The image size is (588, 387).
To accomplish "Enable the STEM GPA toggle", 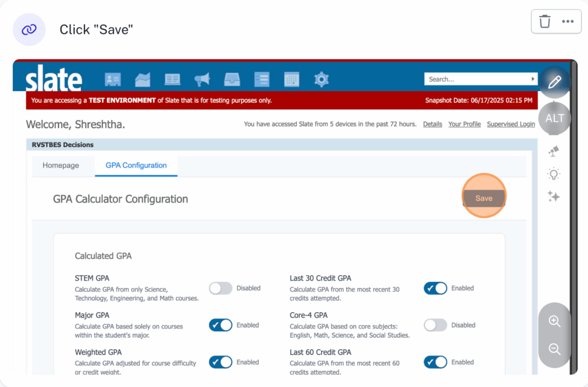I will [220, 288].
